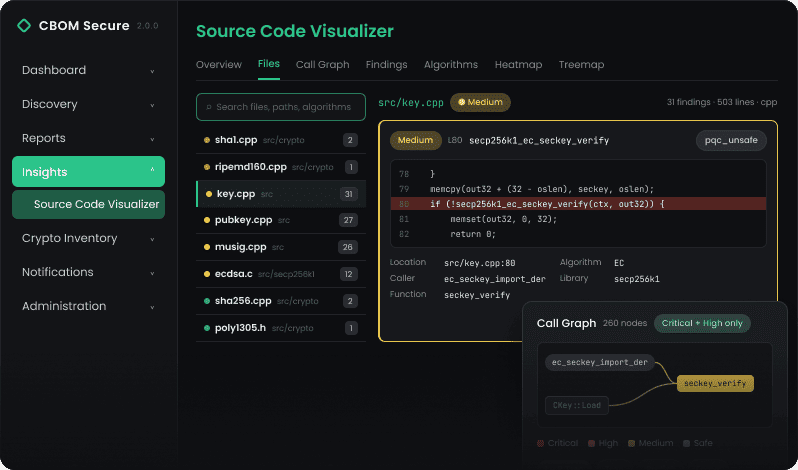Click the Medium legend swatch
Screen dimensions: 798x470
(632, 444)
